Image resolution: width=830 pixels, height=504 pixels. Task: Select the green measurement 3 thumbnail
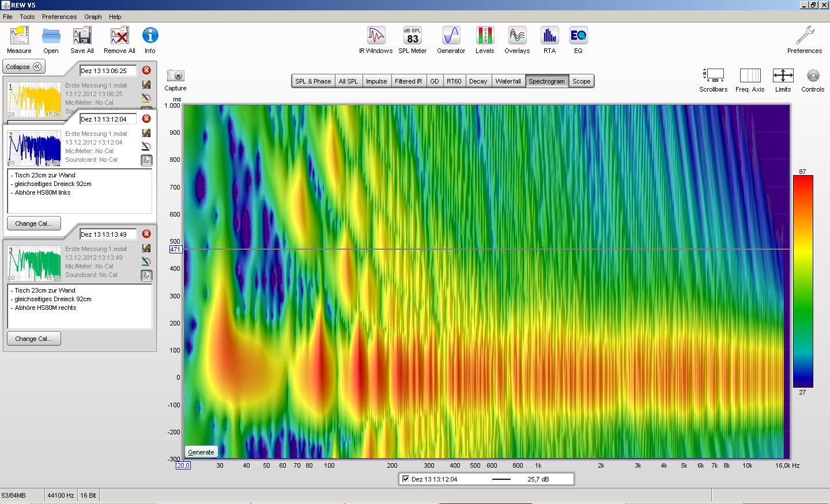tap(34, 264)
